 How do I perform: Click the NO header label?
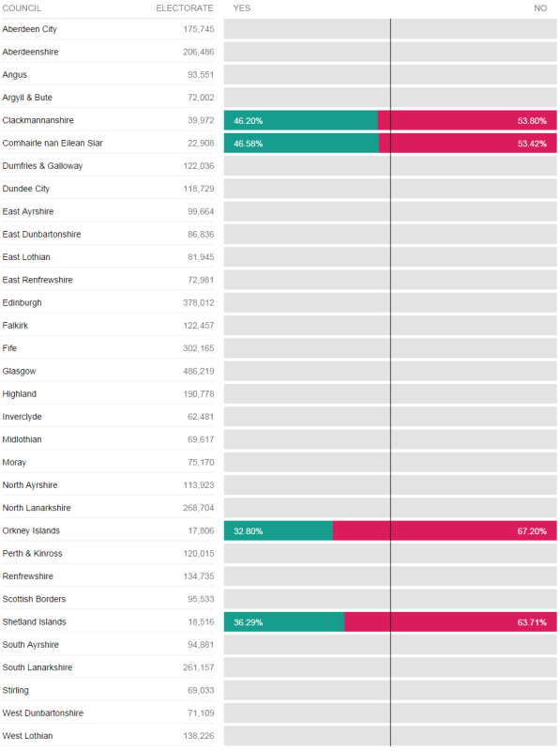[x=540, y=8]
